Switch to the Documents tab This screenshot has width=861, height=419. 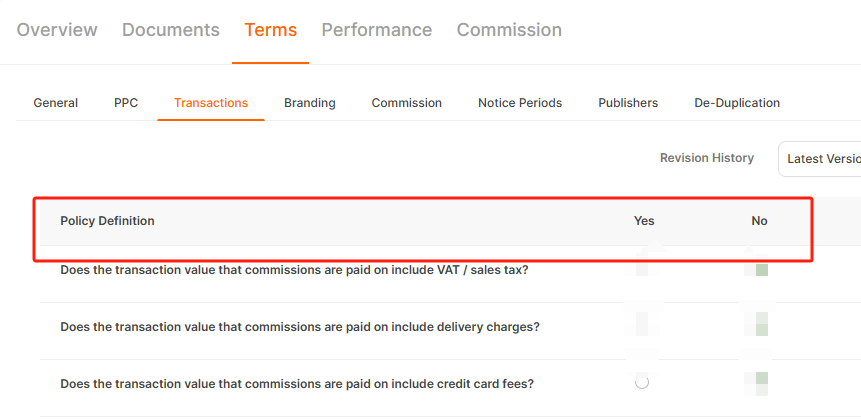click(171, 30)
